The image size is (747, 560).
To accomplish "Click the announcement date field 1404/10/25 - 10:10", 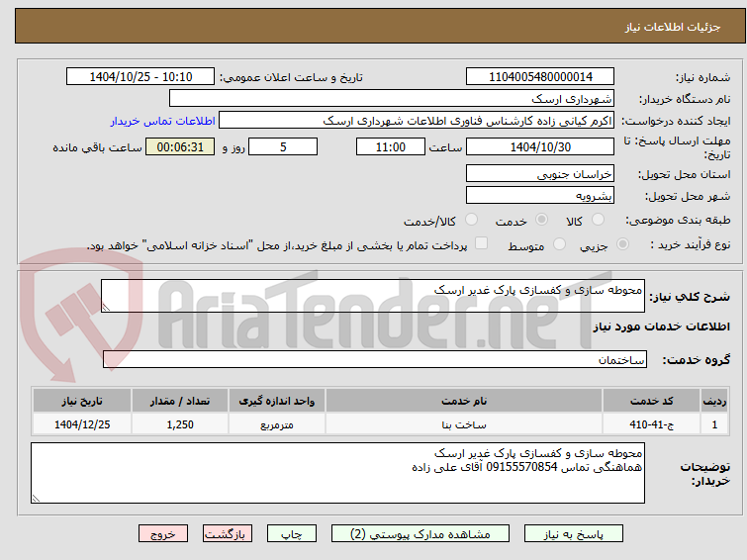I will point(140,77).
